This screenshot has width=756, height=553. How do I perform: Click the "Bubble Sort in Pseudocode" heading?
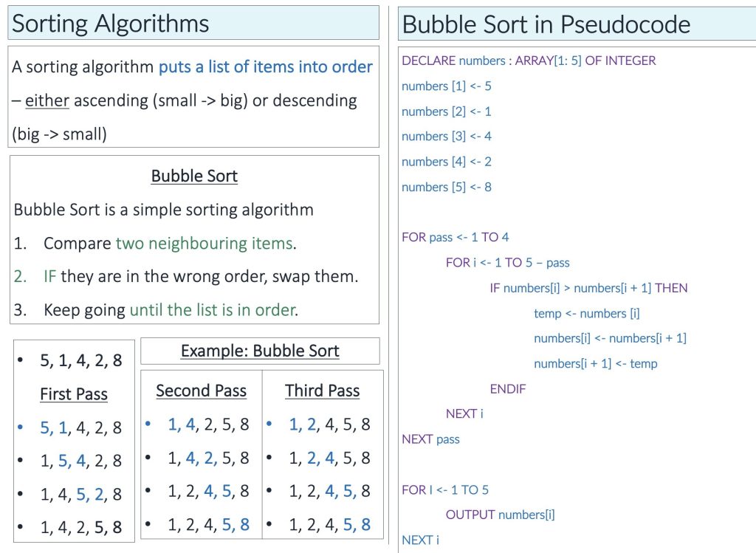click(x=546, y=24)
